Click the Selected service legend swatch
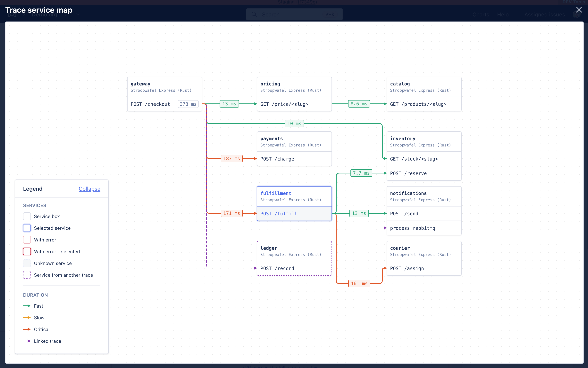The width and height of the screenshot is (588, 368). [x=27, y=228]
